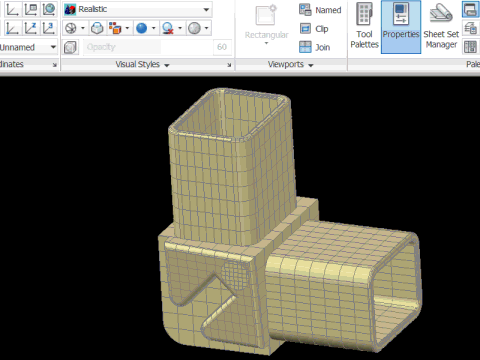The width and height of the screenshot is (480, 360).
Task: Expand the Viewports panel title
Action: click(290, 64)
